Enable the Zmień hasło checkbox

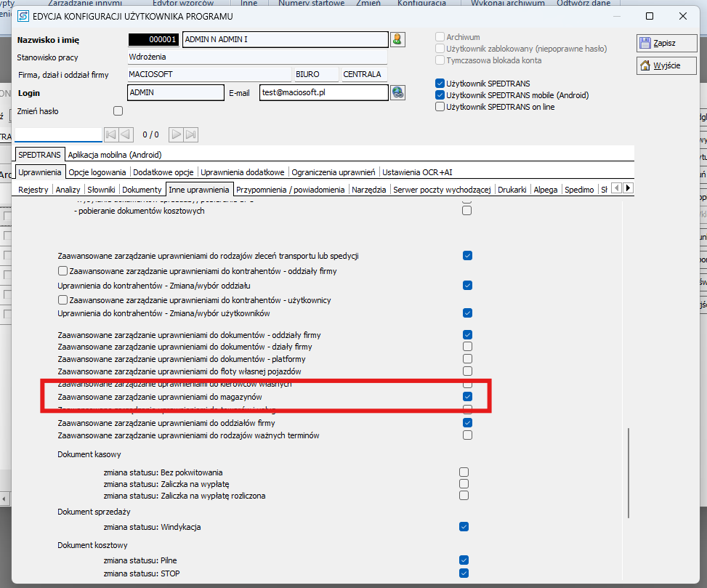click(118, 111)
